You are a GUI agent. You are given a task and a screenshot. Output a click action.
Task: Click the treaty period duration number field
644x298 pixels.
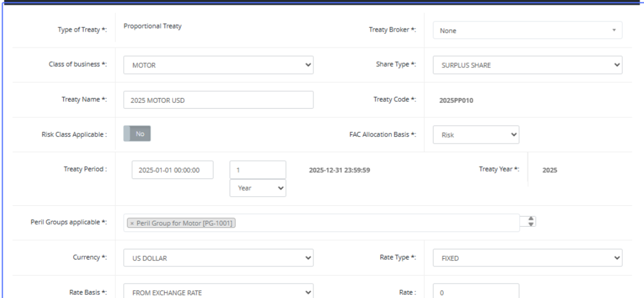coord(258,170)
